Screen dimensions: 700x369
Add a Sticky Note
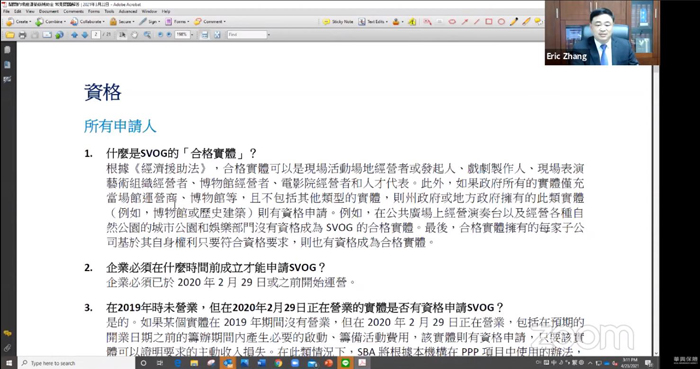coord(338,21)
